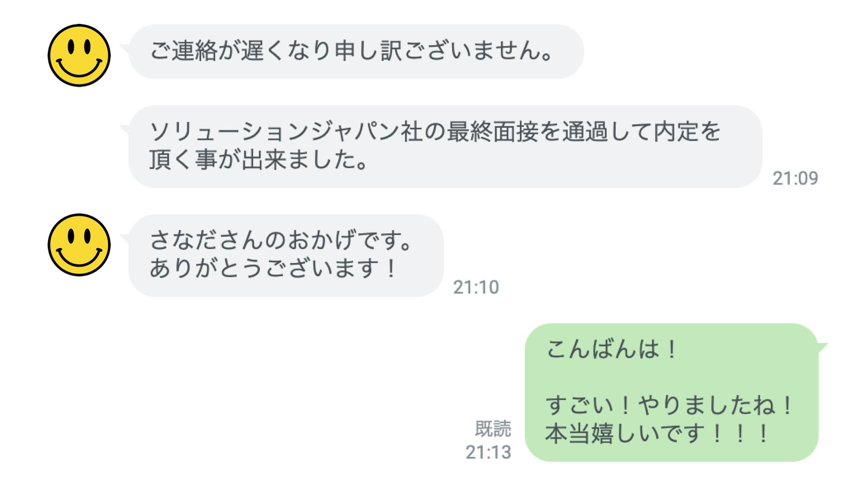Tap the さなださんのおかげです line

(x=280, y=240)
